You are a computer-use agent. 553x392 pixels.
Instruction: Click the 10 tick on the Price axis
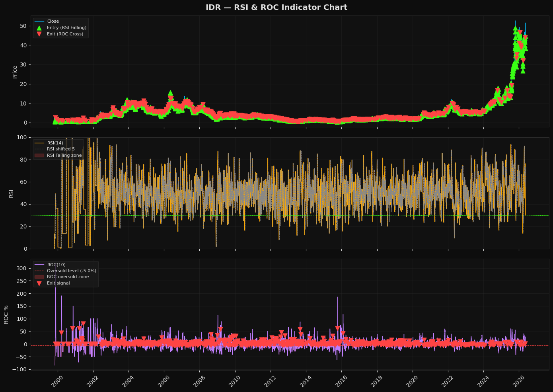point(23,103)
